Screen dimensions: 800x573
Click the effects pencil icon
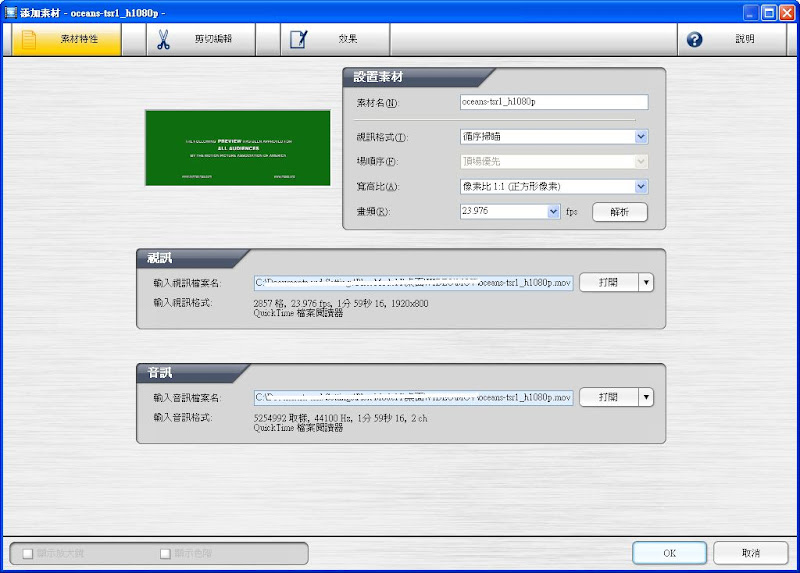(299, 39)
